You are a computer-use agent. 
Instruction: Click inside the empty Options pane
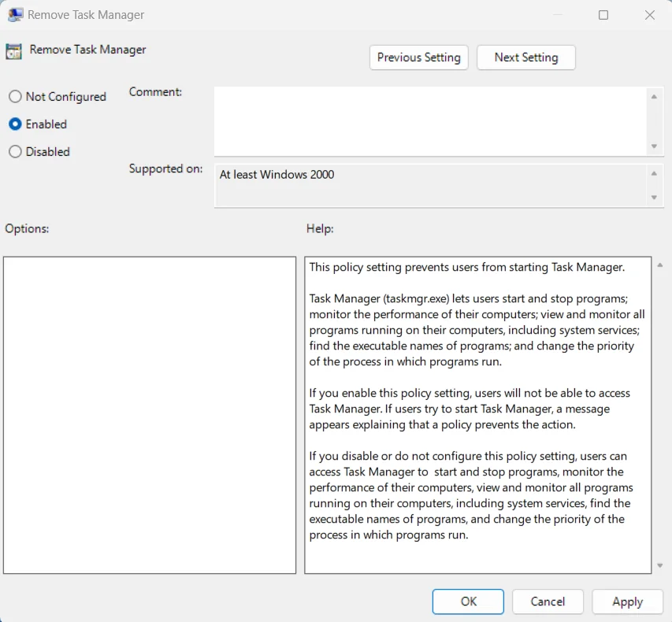[x=150, y=415]
